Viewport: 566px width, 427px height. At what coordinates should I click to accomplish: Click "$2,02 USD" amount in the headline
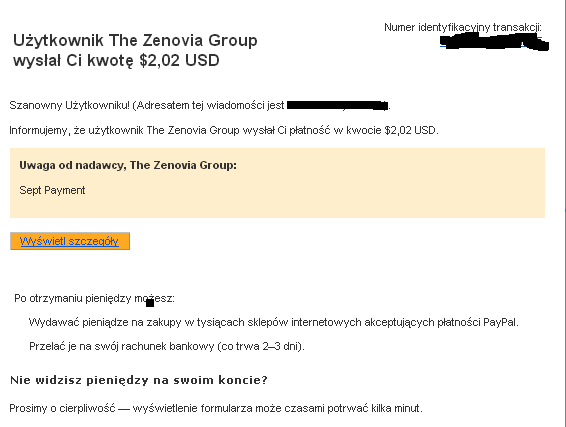pos(179,60)
